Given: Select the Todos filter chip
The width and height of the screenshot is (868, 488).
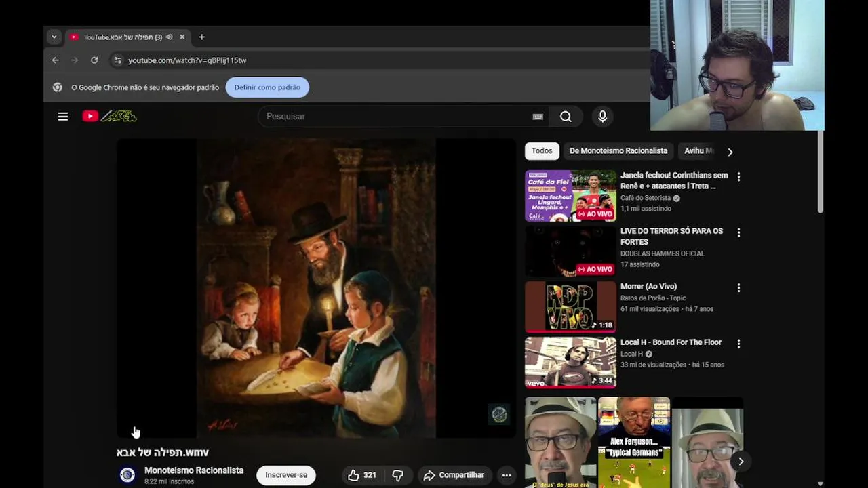Looking at the screenshot, I should pos(542,151).
